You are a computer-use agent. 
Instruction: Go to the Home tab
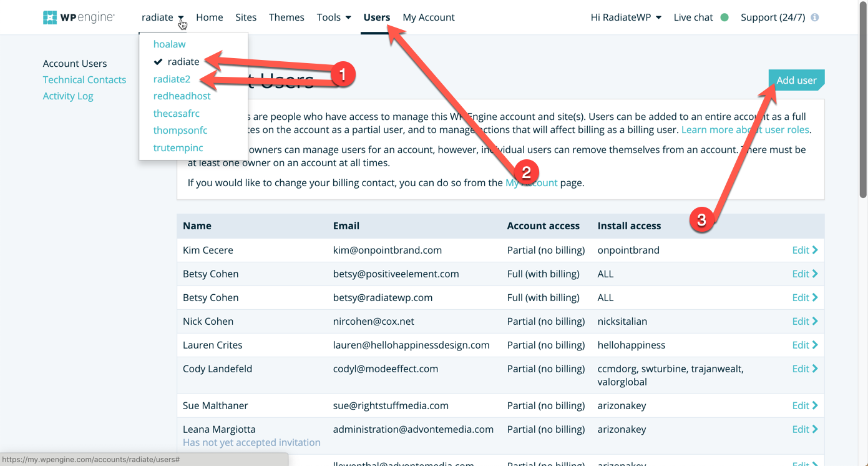(x=210, y=17)
